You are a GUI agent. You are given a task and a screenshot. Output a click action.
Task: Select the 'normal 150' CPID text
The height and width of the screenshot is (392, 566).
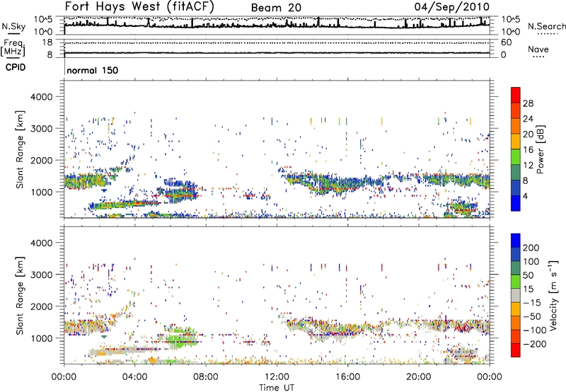tap(93, 70)
